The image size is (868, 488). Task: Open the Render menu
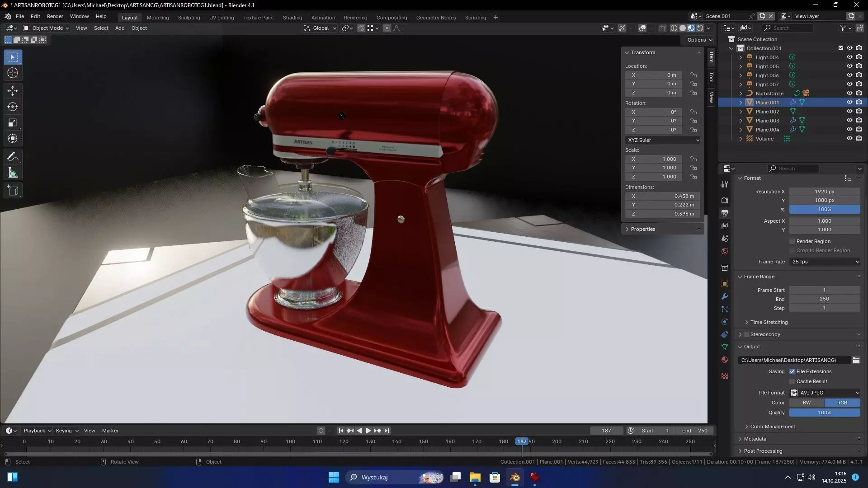(55, 16)
